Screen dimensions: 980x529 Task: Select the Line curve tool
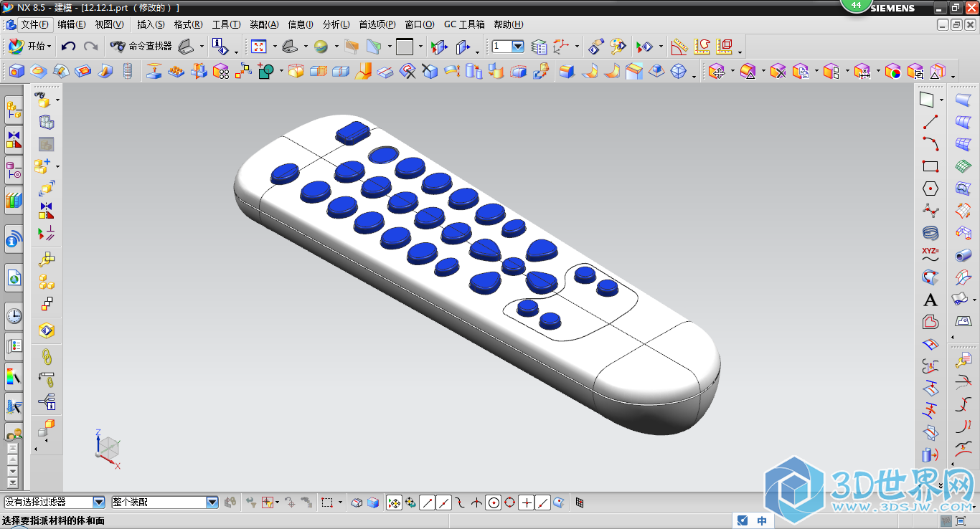coord(930,122)
